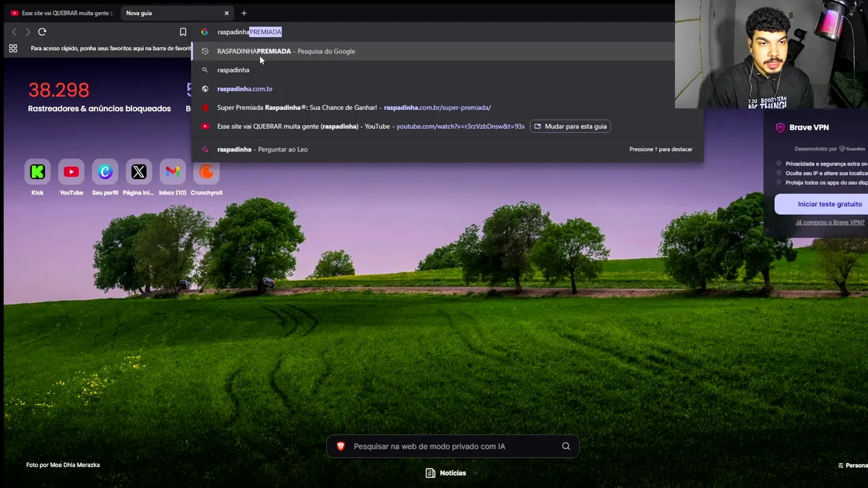This screenshot has width=868, height=488.
Task: Open the apps grid icon in bookmarks bar
Action: [x=13, y=48]
